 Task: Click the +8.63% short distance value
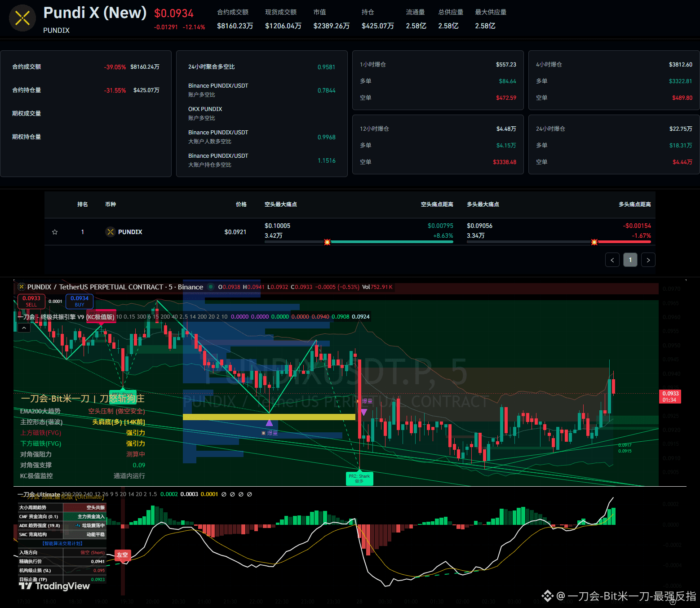(443, 235)
